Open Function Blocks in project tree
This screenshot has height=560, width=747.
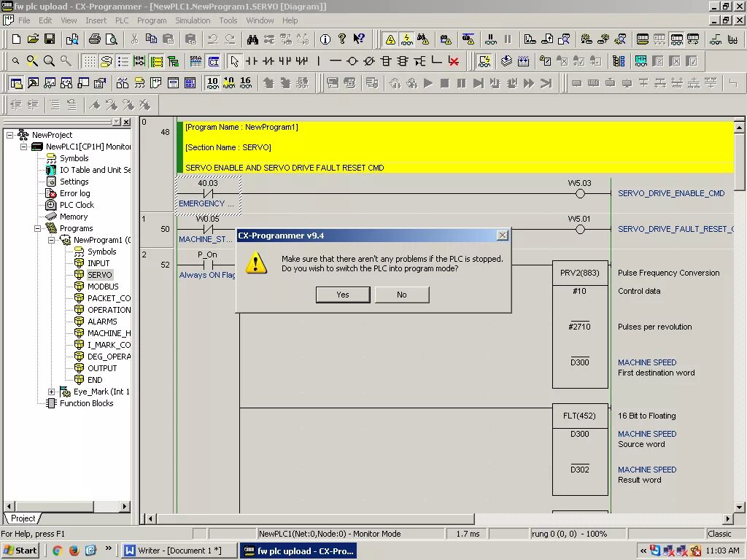(x=86, y=403)
